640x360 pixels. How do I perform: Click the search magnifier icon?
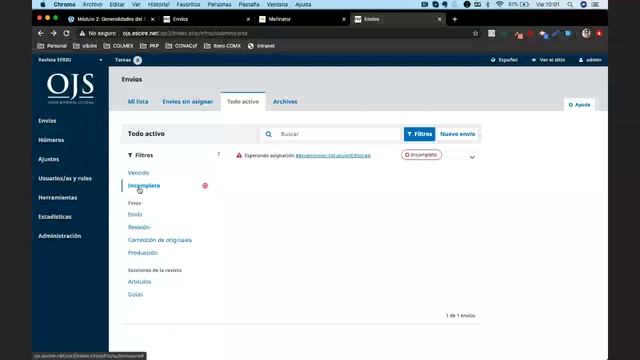(268, 134)
